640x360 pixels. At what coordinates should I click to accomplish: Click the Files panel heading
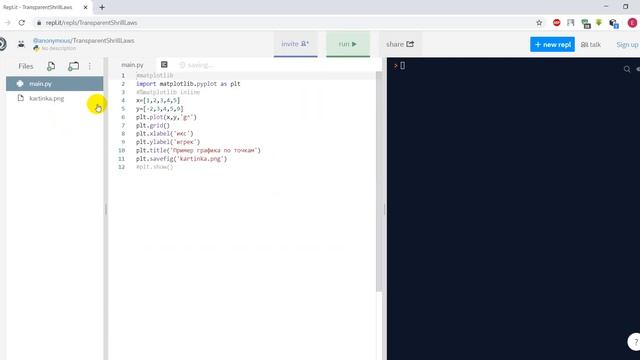(26, 66)
